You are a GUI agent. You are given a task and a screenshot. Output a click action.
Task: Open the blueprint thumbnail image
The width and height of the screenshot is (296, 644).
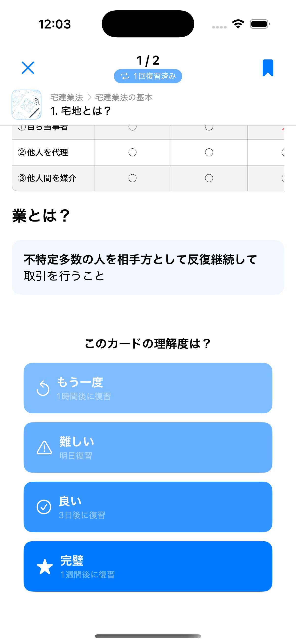(x=27, y=104)
